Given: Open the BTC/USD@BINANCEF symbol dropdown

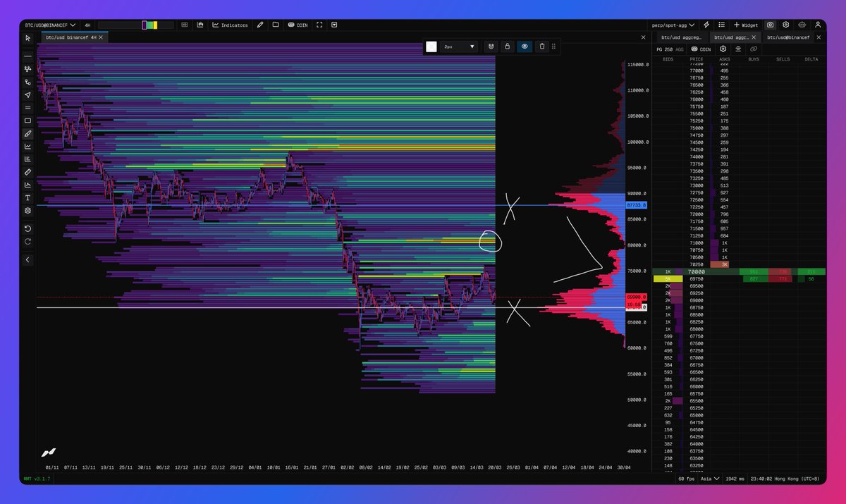Looking at the screenshot, I should 50,25.
